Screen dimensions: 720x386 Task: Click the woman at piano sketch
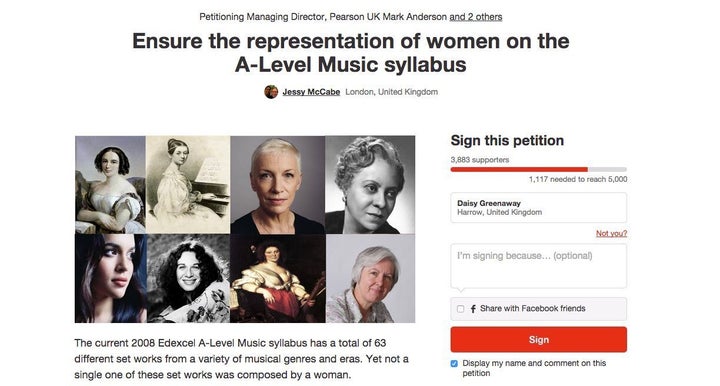point(188,185)
